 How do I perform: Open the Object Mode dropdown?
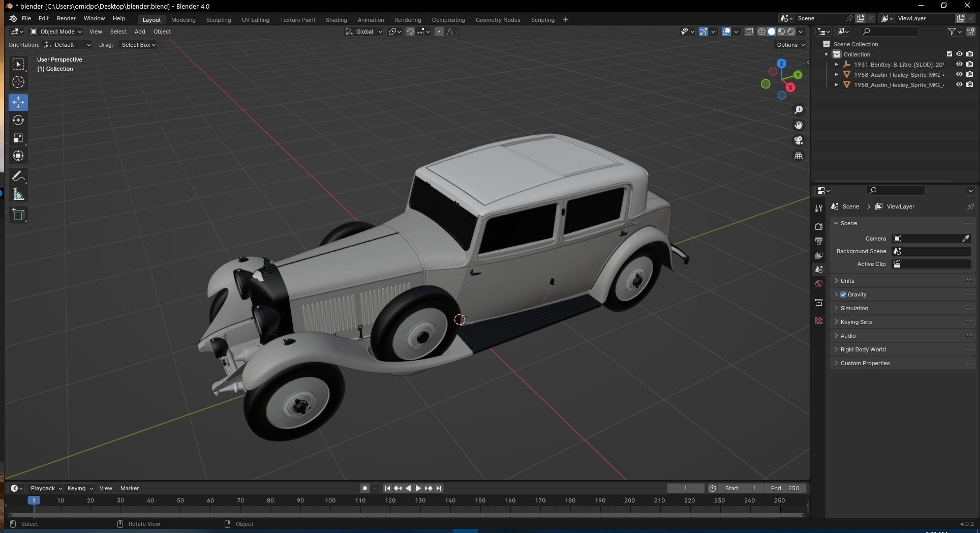tap(55, 32)
